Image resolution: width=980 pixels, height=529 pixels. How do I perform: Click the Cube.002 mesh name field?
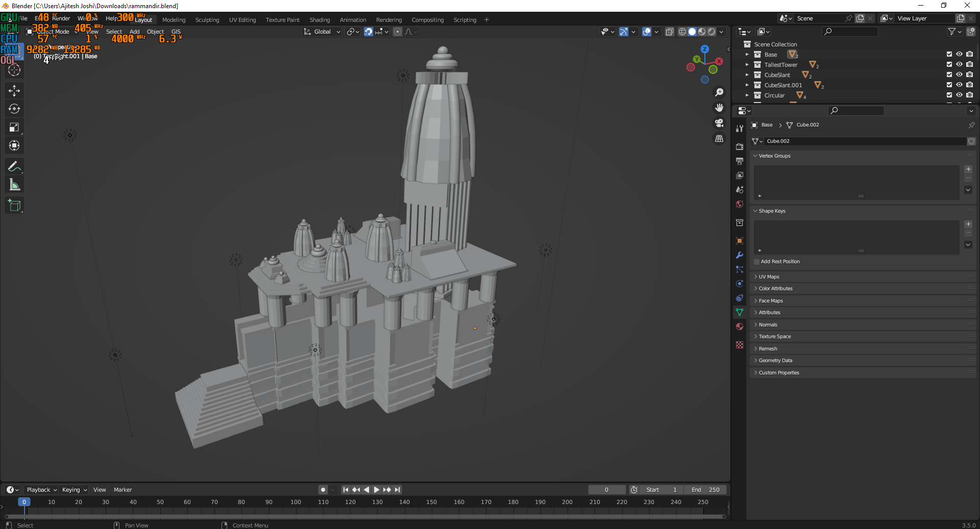coord(865,141)
